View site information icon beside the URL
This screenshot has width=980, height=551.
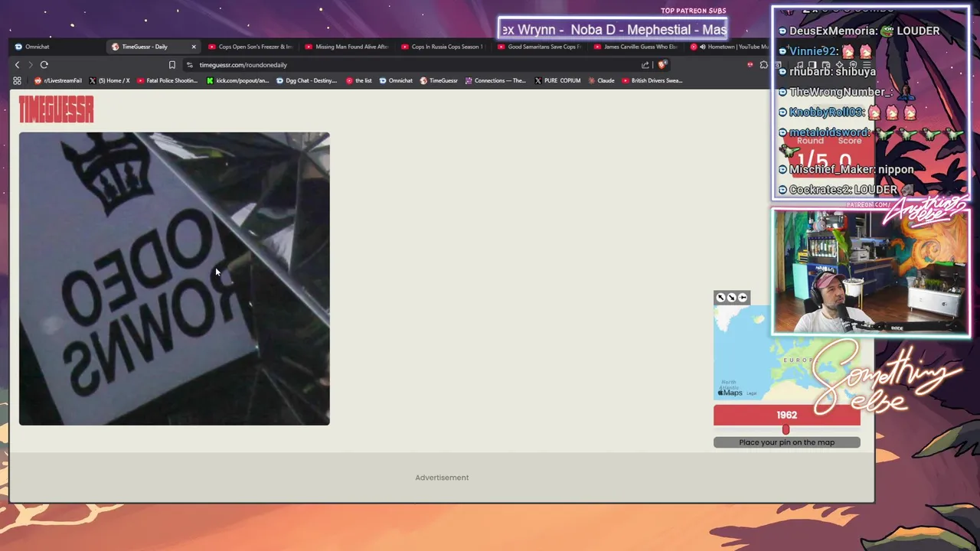190,65
